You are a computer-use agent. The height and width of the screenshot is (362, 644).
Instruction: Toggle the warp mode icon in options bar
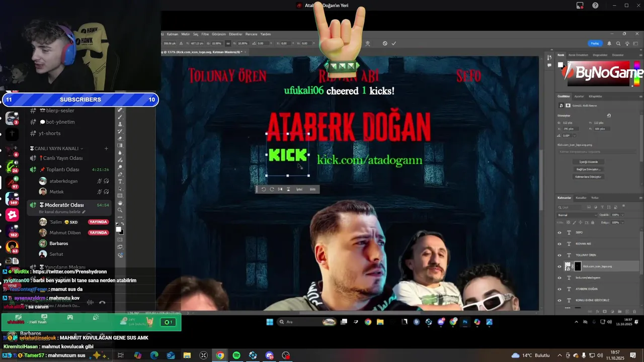tap(368, 43)
